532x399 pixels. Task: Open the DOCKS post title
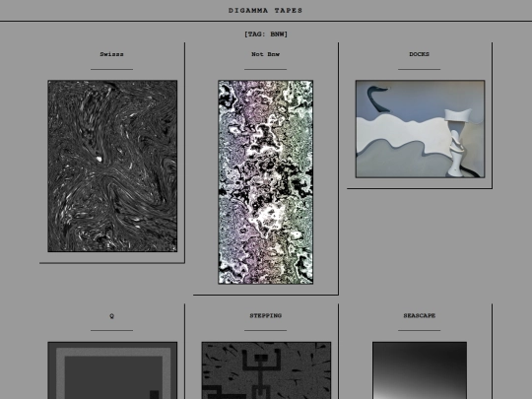point(419,54)
